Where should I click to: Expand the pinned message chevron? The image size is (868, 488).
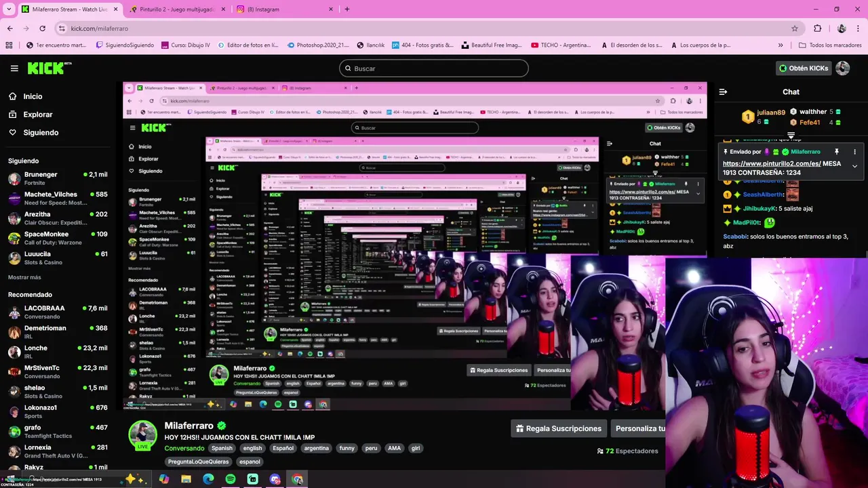coord(854,166)
